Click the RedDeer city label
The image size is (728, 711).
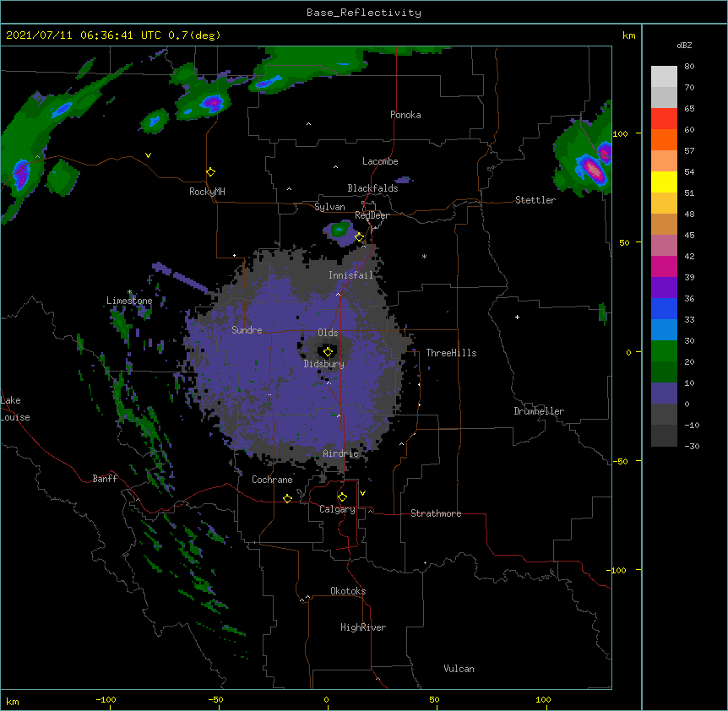tap(372, 215)
